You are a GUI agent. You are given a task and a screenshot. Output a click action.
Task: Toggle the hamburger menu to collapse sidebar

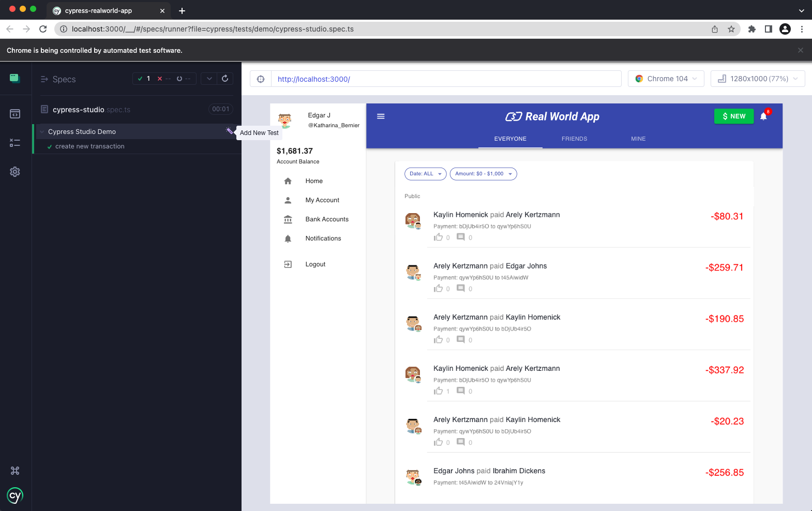(381, 116)
